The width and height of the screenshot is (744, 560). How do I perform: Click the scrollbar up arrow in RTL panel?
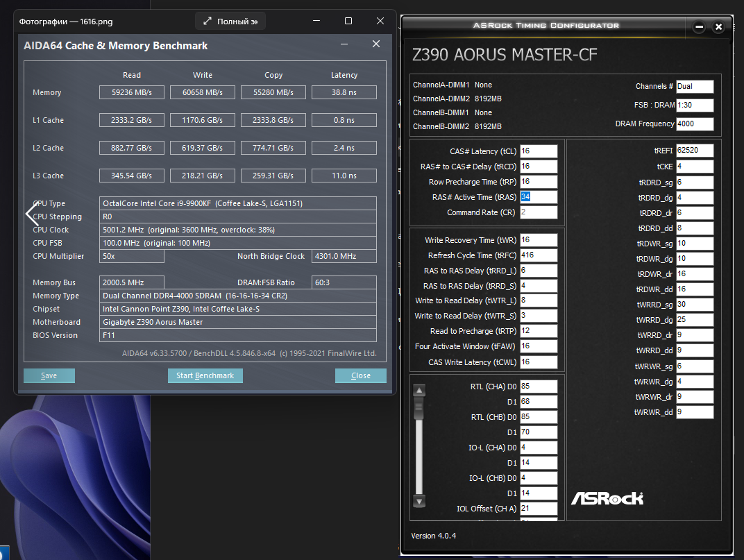coord(419,391)
